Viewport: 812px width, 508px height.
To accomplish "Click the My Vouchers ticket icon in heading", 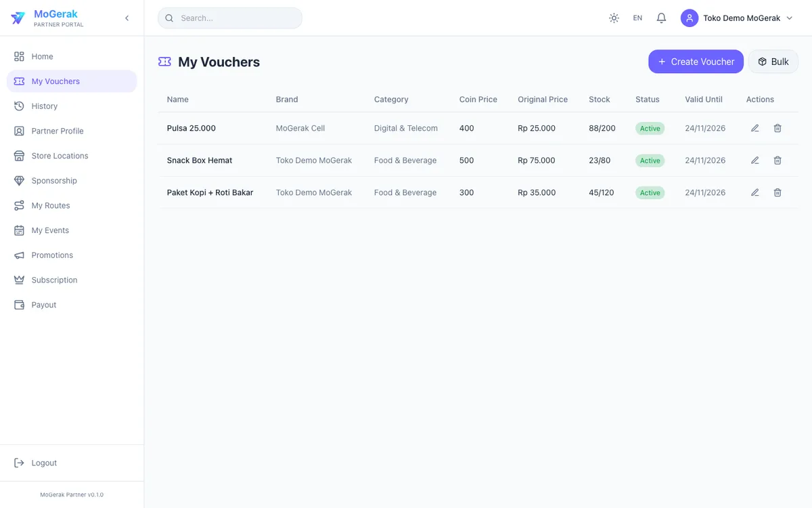I will tap(164, 62).
